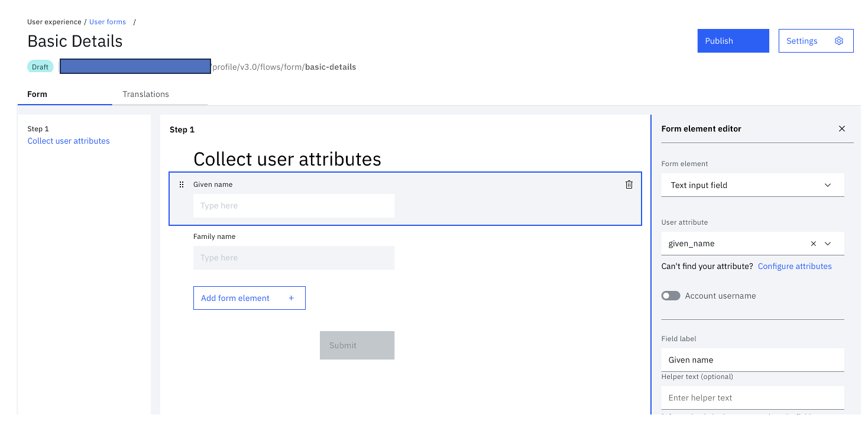Select the Form tab
868x434 pixels.
click(37, 94)
